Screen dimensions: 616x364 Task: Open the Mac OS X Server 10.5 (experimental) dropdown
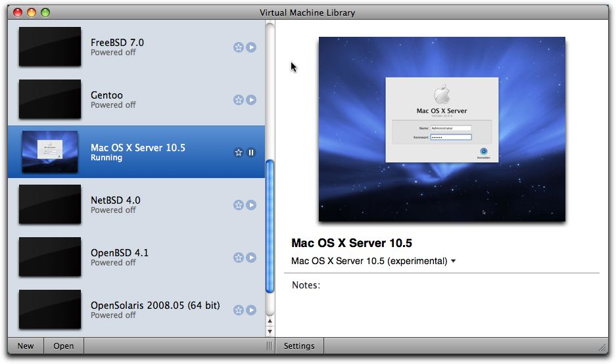tap(373, 261)
